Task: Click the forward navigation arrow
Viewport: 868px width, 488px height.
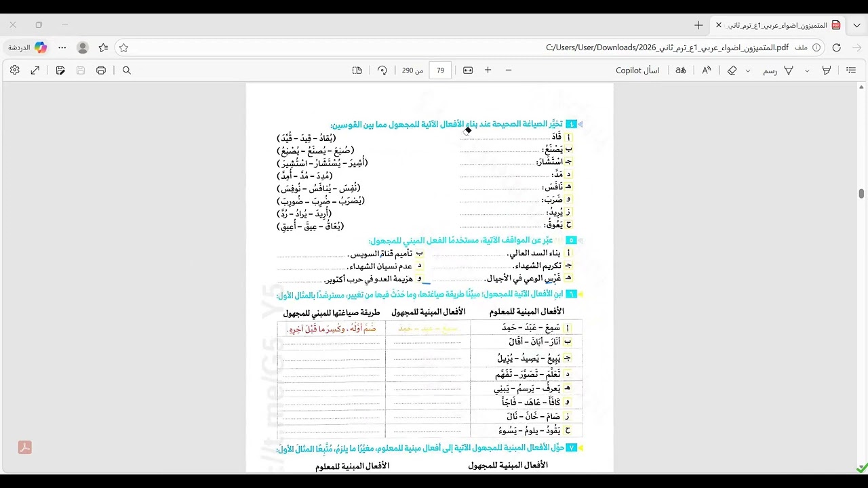Action: point(856,47)
